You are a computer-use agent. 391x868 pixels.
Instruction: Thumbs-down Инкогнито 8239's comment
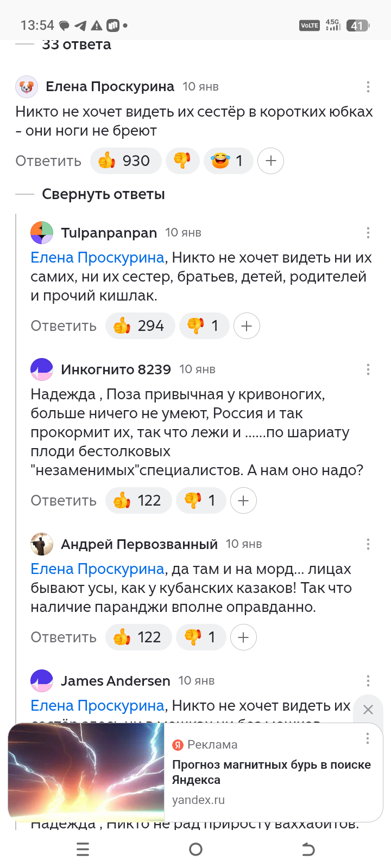tap(200, 501)
